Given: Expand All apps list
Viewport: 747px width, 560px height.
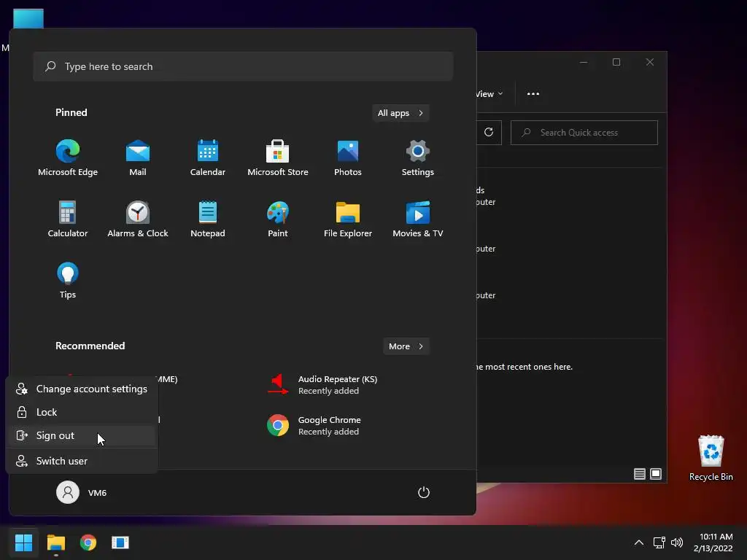Looking at the screenshot, I should click(400, 113).
